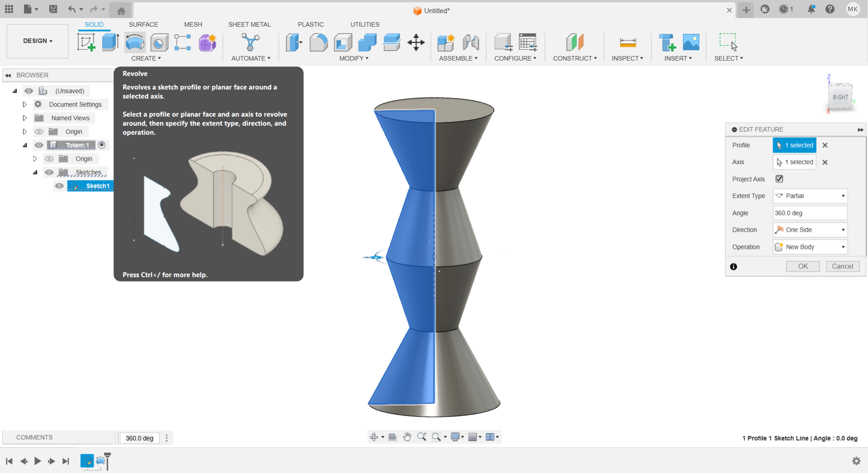Select the Create Sketch tool icon

click(x=86, y=42)
